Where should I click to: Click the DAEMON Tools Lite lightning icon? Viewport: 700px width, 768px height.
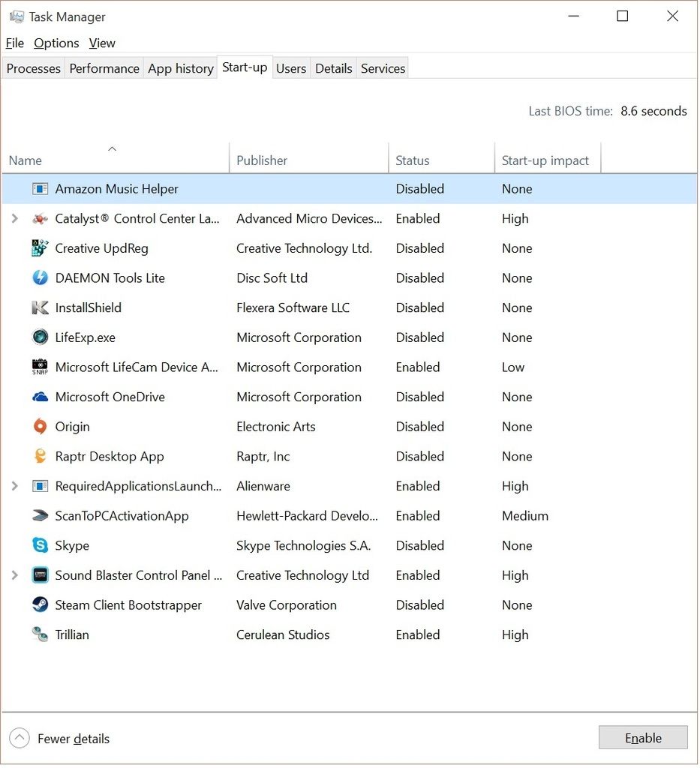41,278
